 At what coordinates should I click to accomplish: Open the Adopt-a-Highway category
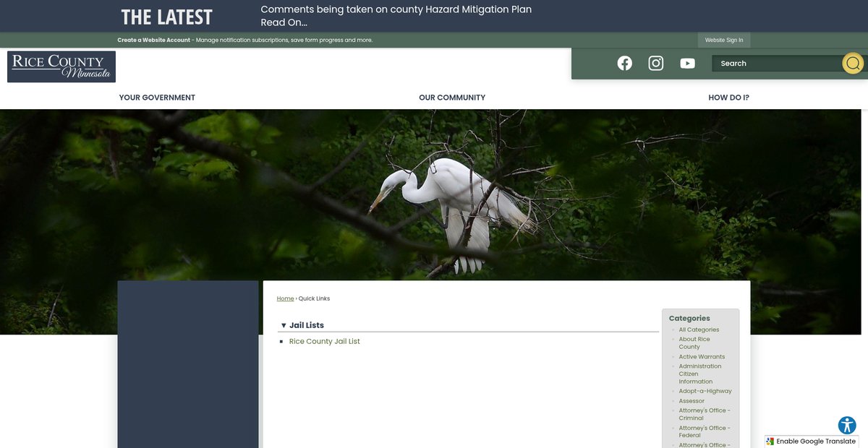point(705,391)
